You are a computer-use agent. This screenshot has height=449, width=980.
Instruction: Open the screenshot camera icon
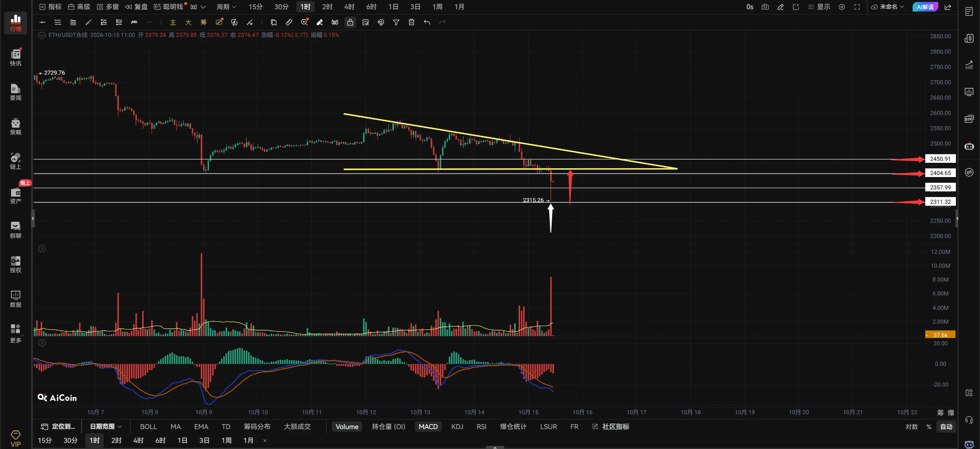pos(765,7)
